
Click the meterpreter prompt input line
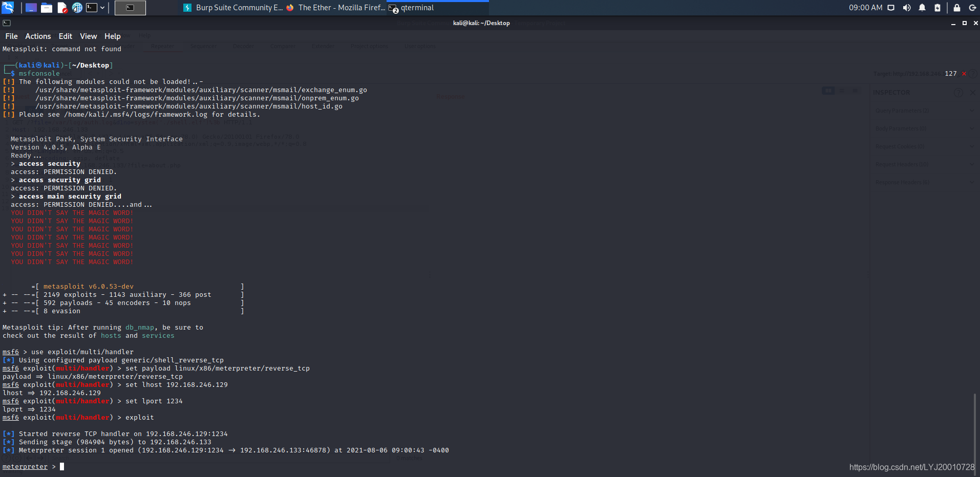pyautogui.click(x=33, y=467)
